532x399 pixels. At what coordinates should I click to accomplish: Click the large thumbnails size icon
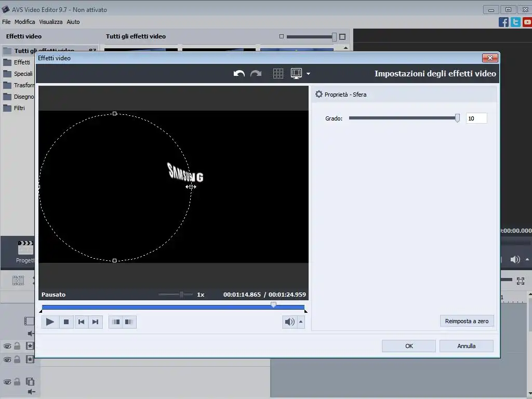click(342, 37)
